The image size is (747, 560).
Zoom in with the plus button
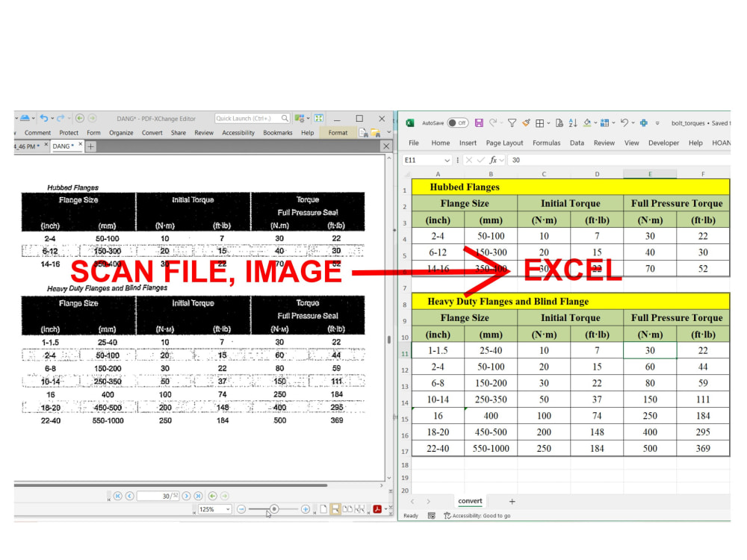coord(306,509)
